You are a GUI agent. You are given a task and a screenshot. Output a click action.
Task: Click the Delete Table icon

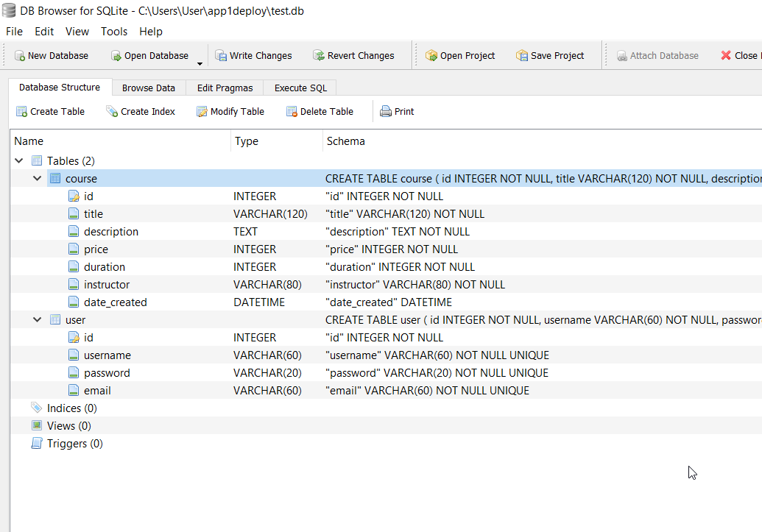click(292, 112)
